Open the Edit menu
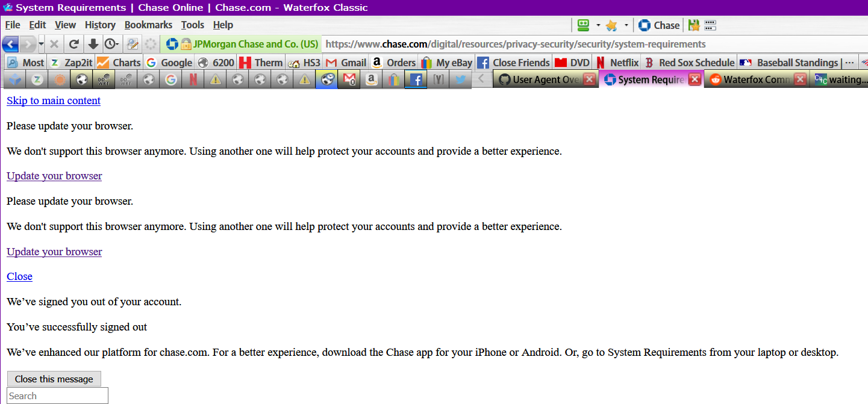This screenshot has height=404, width=868. click(37, 25)
